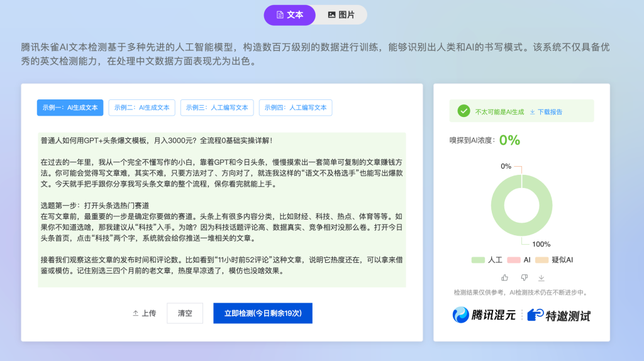
Task: Click the upload arrow icon
Action: point(136,313)
